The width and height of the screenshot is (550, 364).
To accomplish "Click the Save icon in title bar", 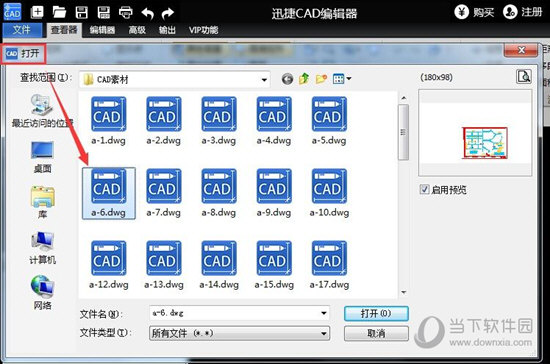I will pyautogui.click(x=82, y=13).
